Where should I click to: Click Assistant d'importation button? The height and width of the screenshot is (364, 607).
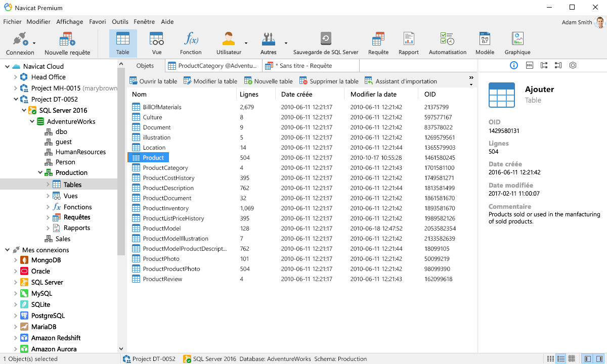click(401, 81)
